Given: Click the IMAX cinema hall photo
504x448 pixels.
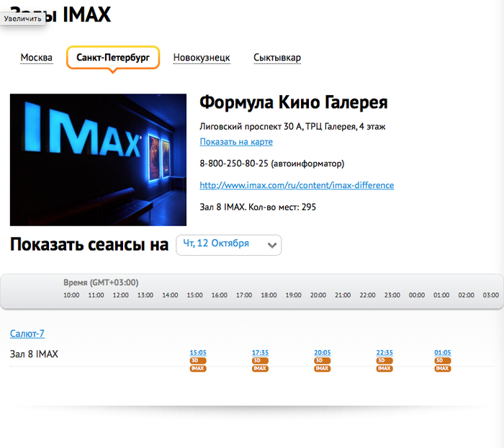Looking at the screenshot, I should 98,159.
